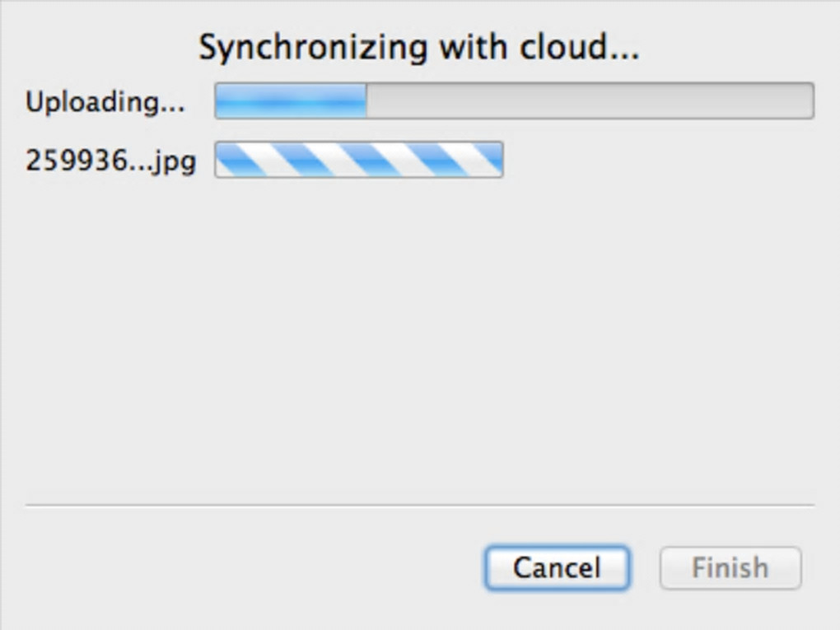Click the blue filled part of the Uploading bar
The image size is (840, 630).
[x=291, y=101]
